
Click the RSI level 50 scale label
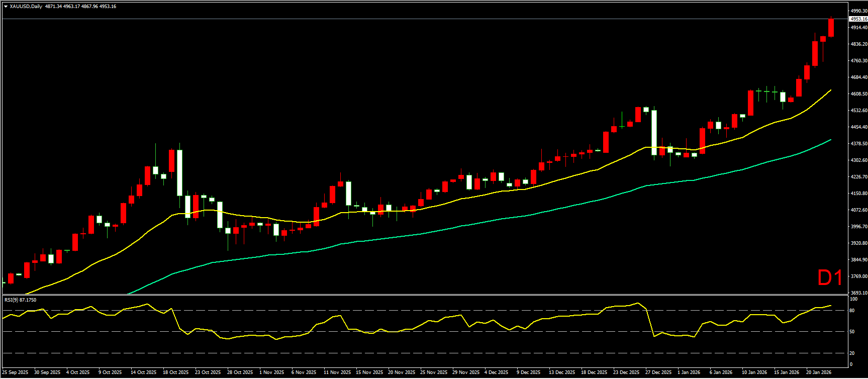tap(852, 332)
